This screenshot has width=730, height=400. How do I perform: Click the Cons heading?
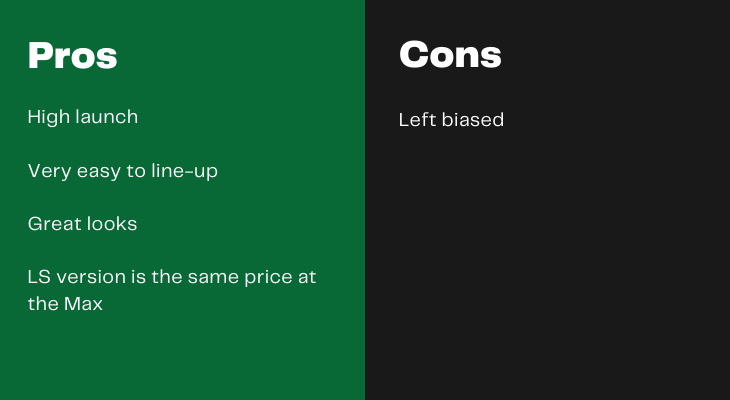click(x=450, y=54)
